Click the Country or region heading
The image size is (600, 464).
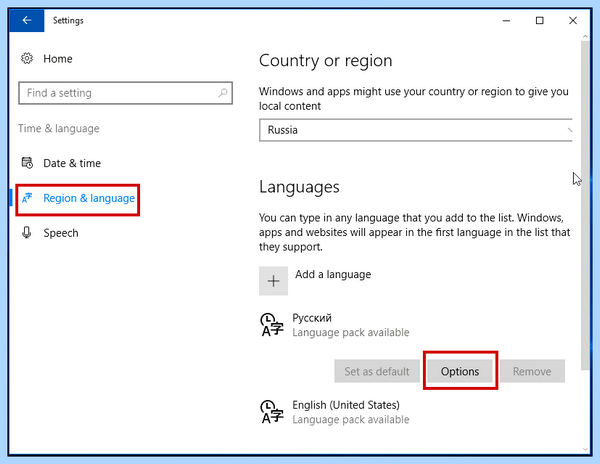pos(326,60)
